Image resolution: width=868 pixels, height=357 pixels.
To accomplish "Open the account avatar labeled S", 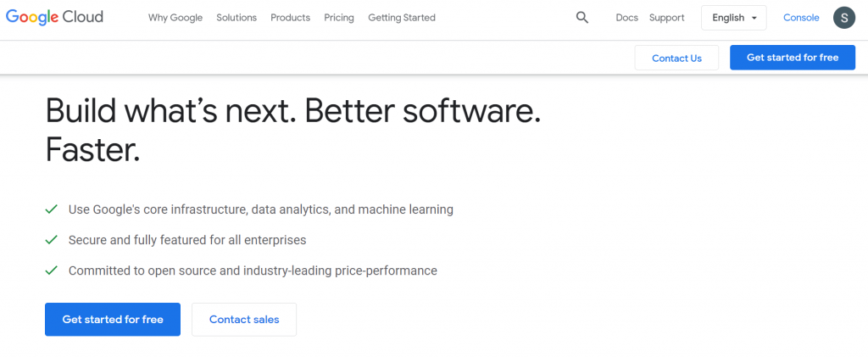I will coord(844,18).
